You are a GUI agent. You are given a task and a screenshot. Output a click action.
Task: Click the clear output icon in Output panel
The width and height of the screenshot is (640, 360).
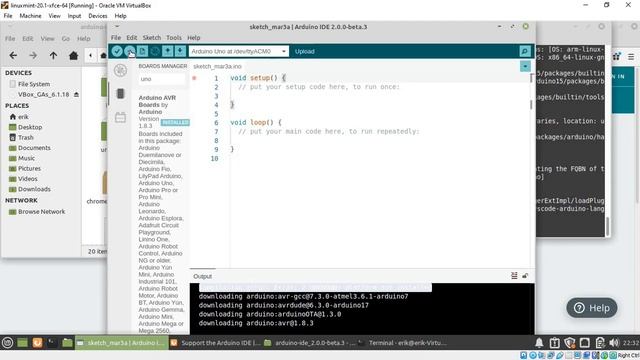(514, 276)
